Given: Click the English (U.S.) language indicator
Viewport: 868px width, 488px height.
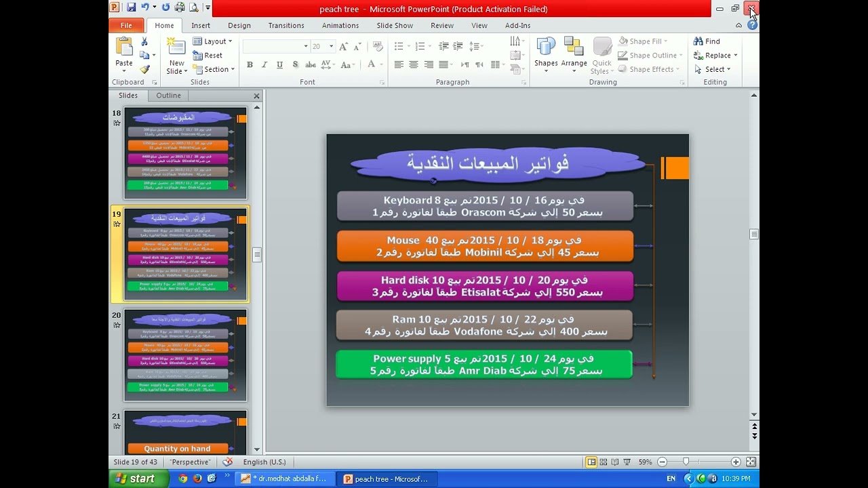Looking at the screenshot, I should (264, 462).
